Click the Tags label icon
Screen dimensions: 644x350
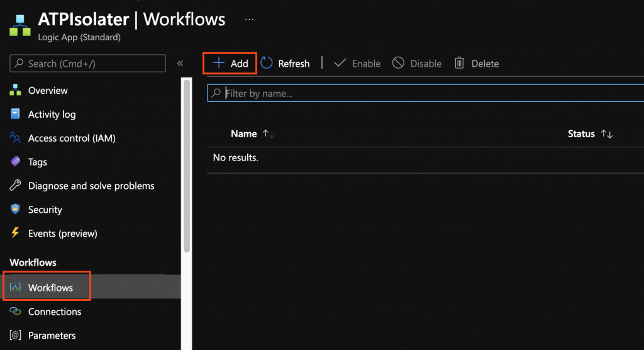(16, 162)
